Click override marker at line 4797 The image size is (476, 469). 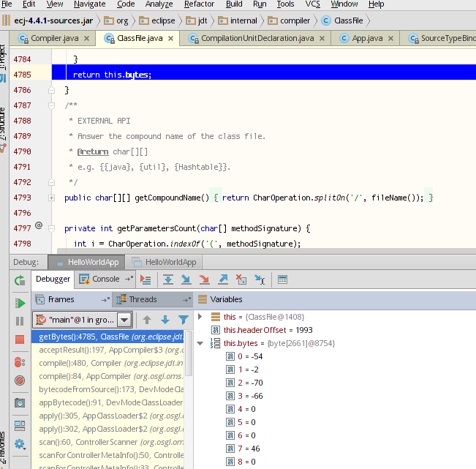[39, 225]
